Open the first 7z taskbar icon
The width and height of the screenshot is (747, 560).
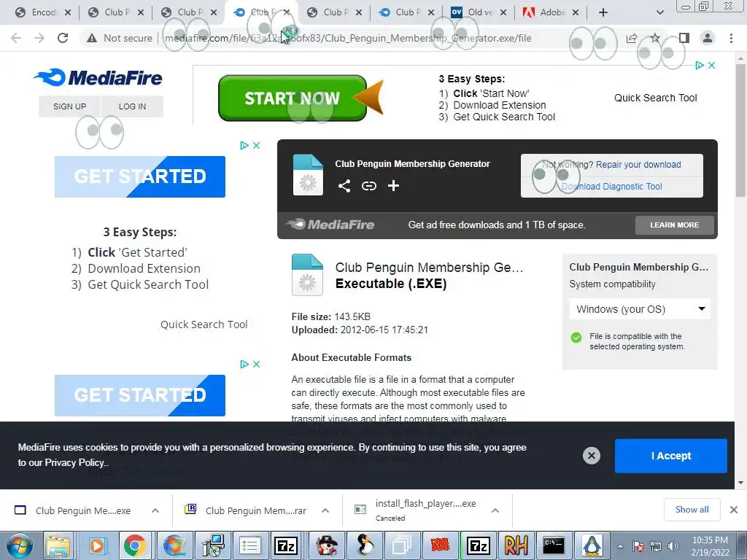coord(286,545)
